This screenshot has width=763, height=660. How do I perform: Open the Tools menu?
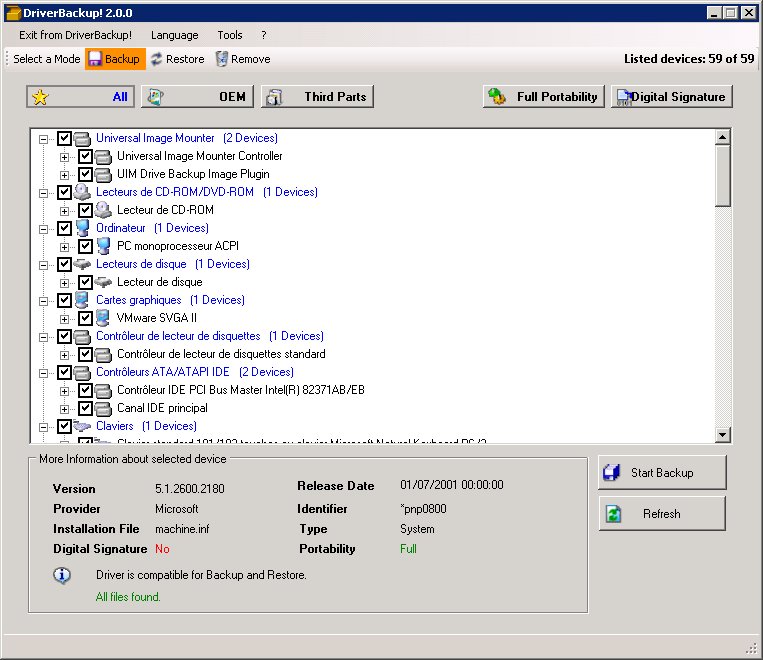[x=230, y=35]
